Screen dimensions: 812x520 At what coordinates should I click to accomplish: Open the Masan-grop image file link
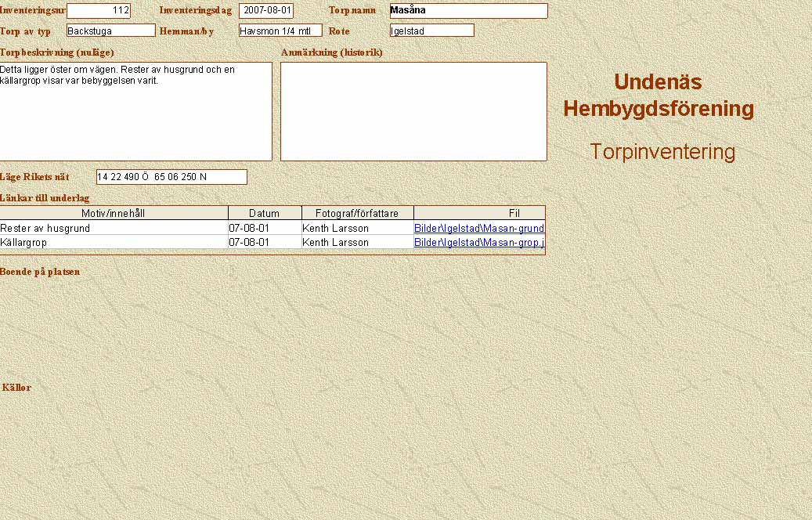(478, 243)
